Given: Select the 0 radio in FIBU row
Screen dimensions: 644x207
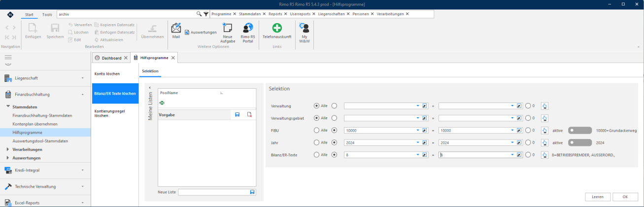Looking at the screenshot, I should [528, 130].
